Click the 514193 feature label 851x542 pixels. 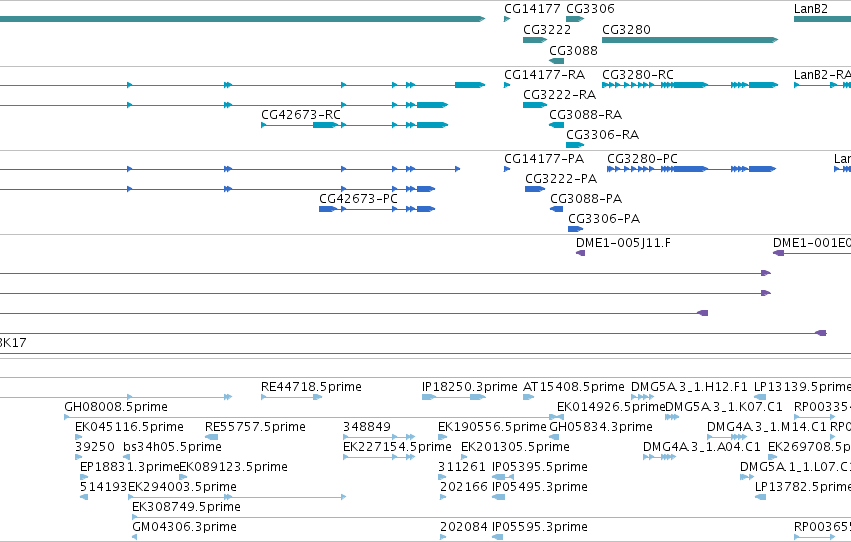[103, 488]
